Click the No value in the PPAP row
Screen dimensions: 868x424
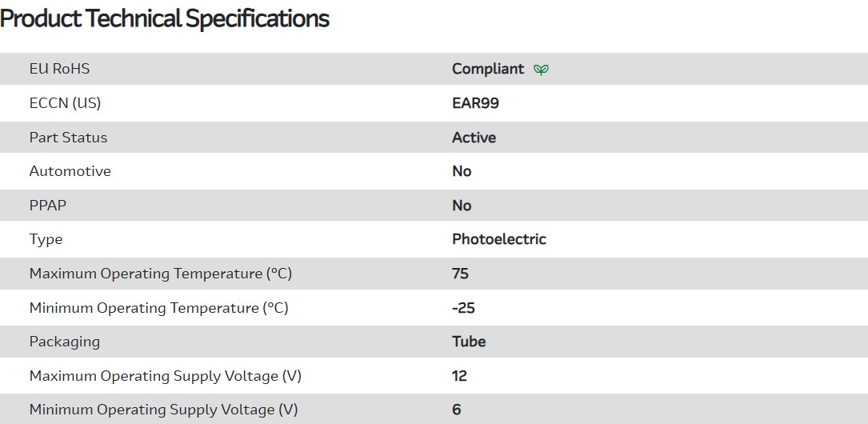point(462,206)
